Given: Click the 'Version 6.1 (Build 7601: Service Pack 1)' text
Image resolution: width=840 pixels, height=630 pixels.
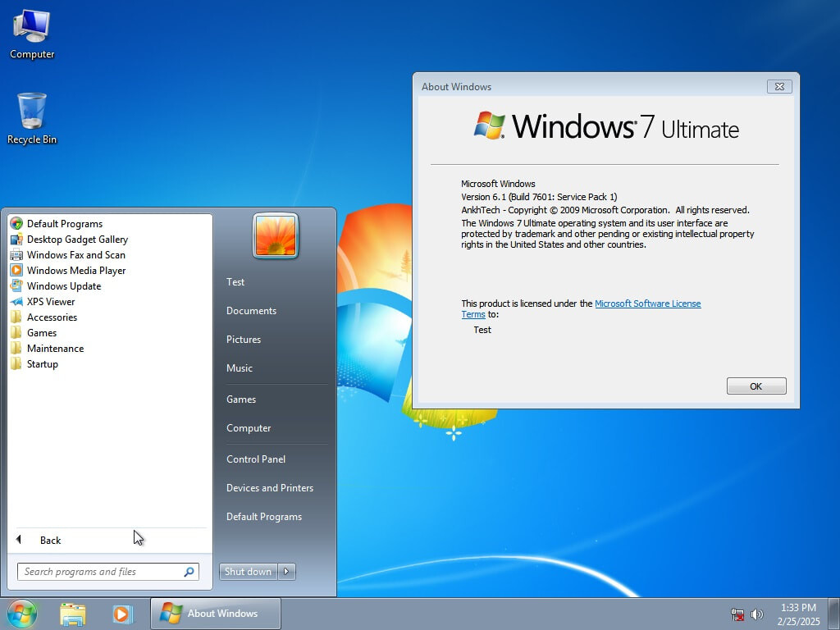Looking at the screenshot, I should [539, 197].
